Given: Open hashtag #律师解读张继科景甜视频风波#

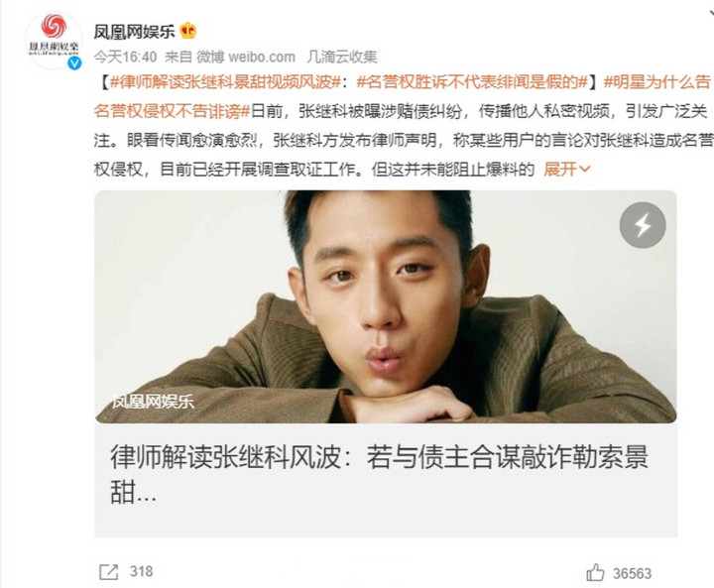Looking at the screenshot, I should tap(225, 82).
